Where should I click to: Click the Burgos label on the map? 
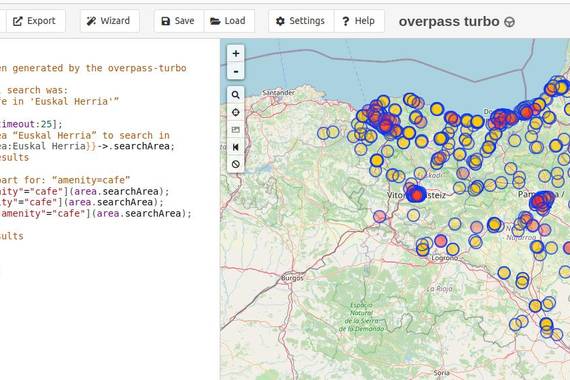[x=292, y=278]
